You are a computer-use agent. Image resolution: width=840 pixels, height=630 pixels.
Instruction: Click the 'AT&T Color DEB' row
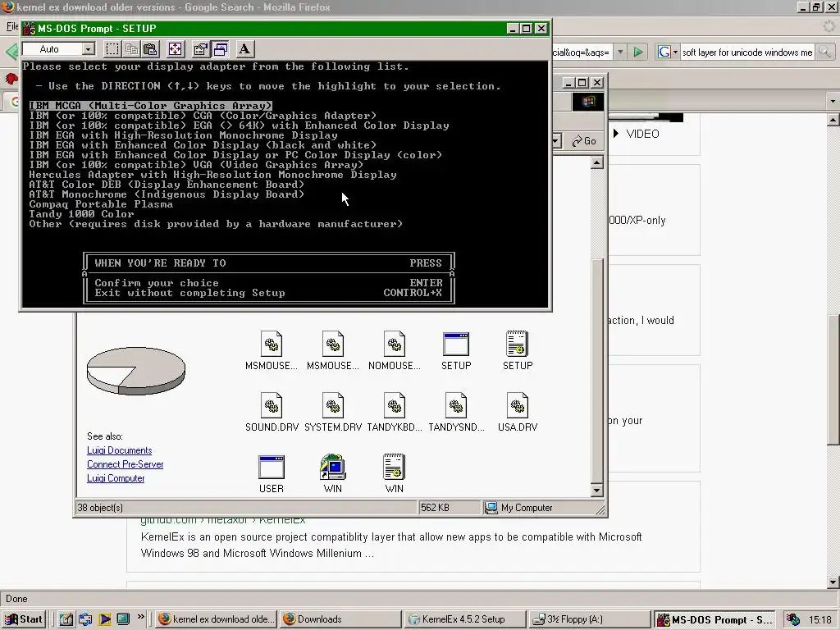click(x=167, y=185)
